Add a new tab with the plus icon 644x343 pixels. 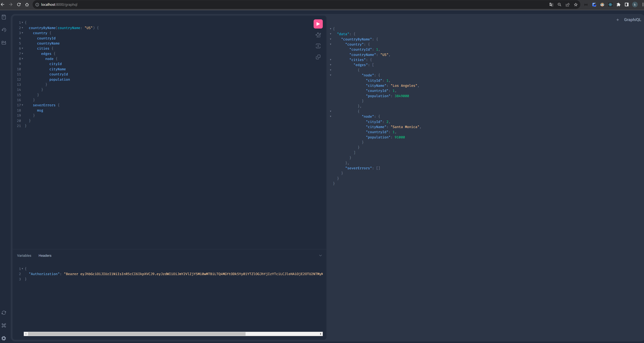[x=618, y=20]
